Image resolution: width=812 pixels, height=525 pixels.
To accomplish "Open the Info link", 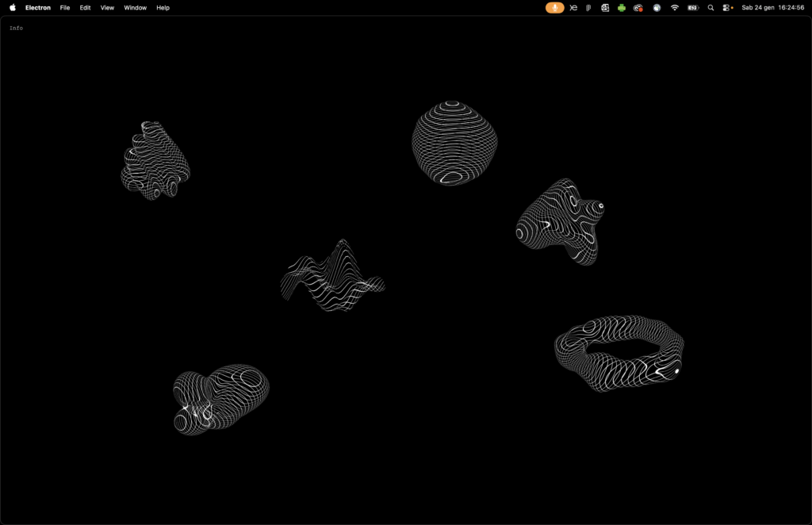I will [x=16, y=28].
